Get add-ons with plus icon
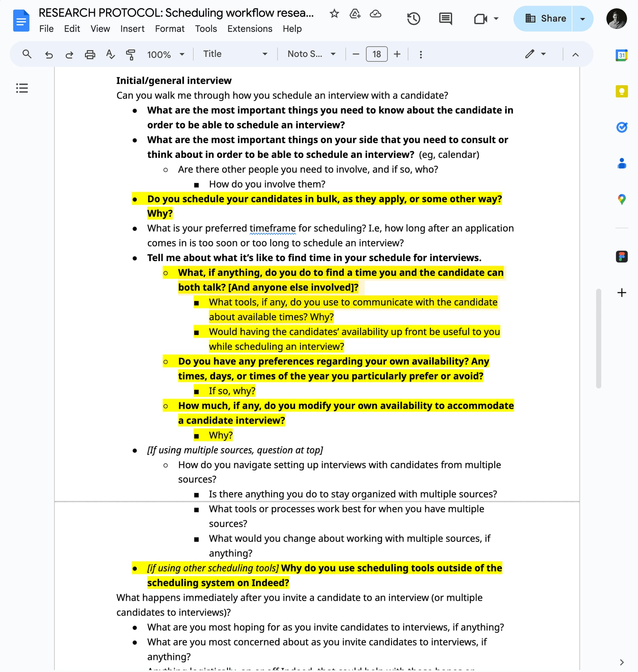The height and width of the screenshot is (672, 638). (621, 292)
